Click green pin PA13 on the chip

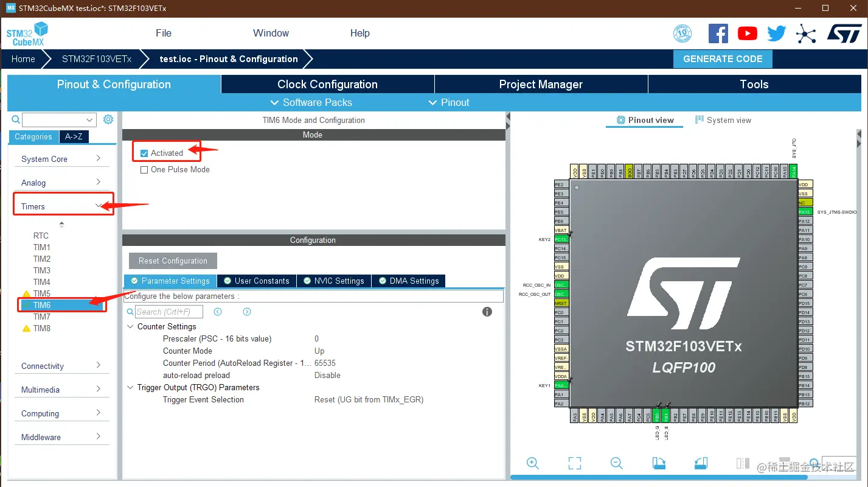[805, 212]
